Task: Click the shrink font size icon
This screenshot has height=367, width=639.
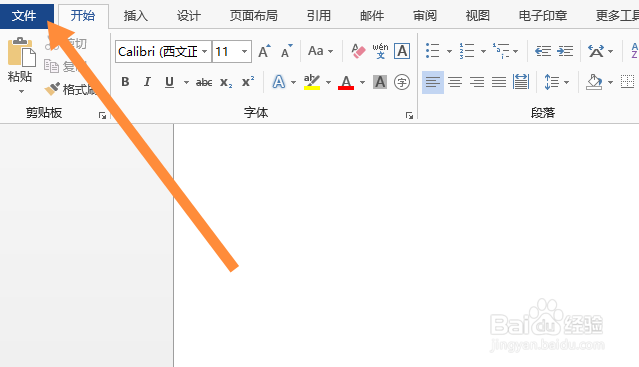Action: [287, 51]
